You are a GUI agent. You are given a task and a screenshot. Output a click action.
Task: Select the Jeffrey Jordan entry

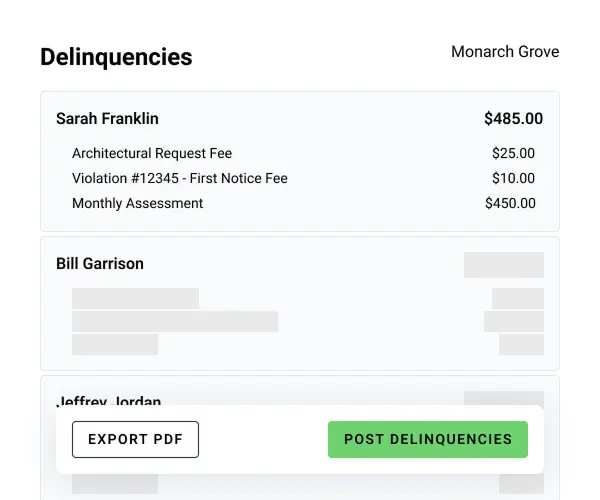coord(109,399)
